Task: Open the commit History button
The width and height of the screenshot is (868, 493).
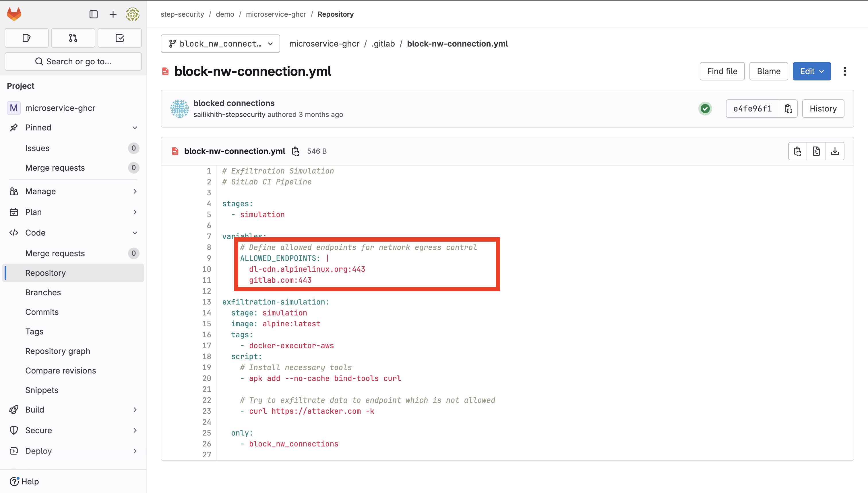Action: click(823, 109)
